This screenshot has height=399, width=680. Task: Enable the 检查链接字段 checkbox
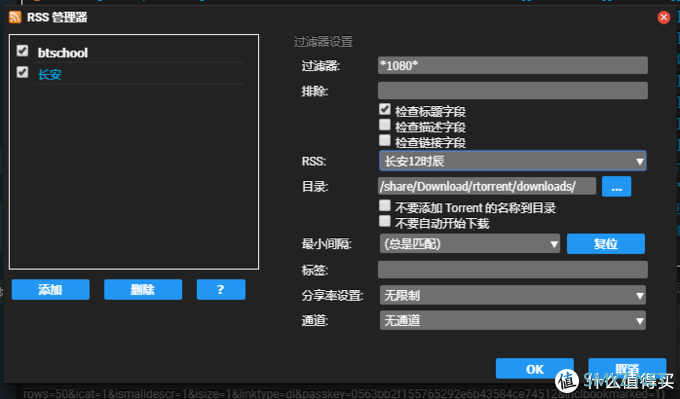click(x=385, y=140)
